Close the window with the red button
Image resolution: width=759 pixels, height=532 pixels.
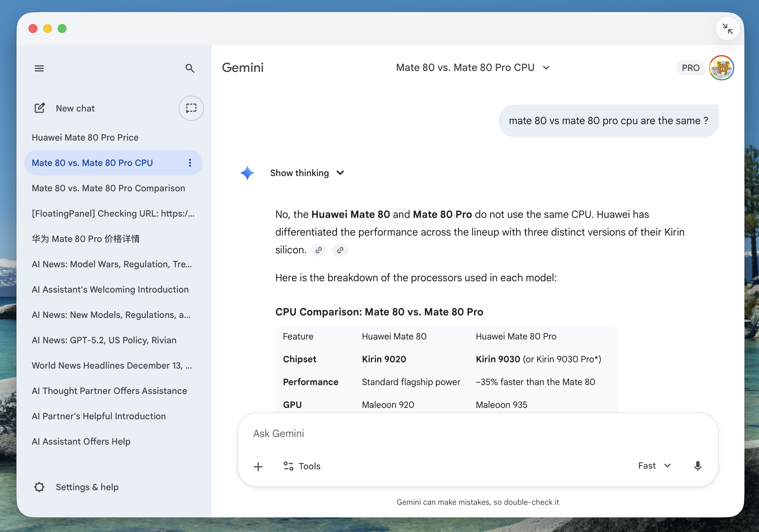pyautogui.click(x=33, y=29)
